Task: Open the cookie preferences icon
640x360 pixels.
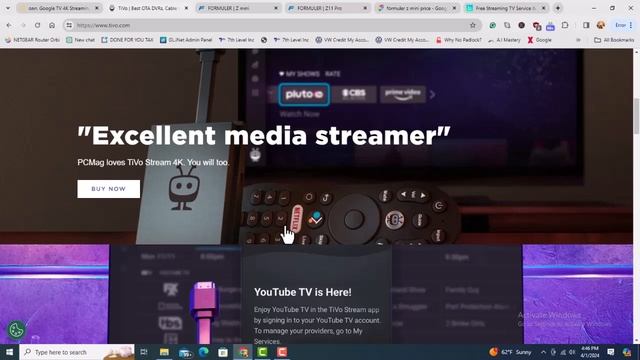Action: [16, 330]
